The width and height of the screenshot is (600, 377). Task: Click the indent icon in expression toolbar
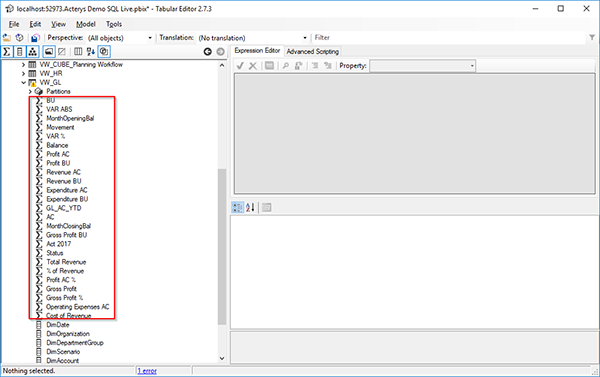tap(315, 66)
